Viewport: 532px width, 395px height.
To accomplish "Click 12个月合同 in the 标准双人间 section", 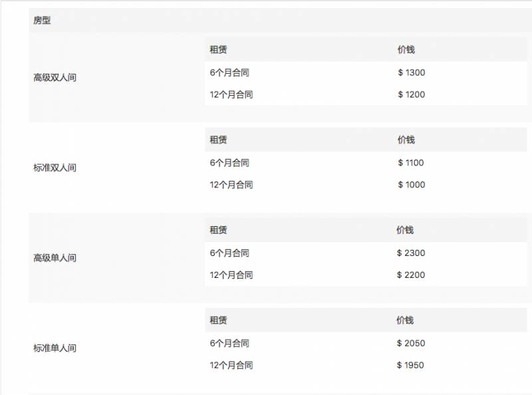I will (x=231, y=185).
